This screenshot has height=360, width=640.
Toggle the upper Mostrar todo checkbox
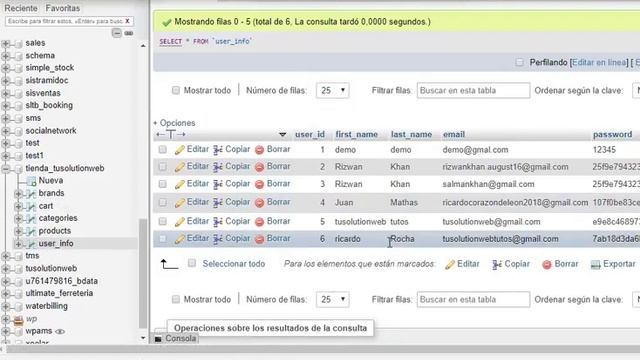point(176,90)
